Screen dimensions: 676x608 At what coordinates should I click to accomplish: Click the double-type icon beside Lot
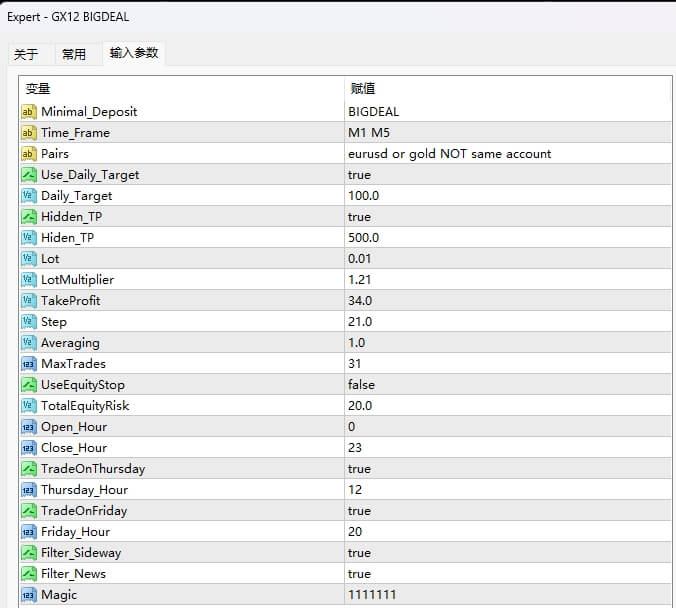click(x=28, y=259)
